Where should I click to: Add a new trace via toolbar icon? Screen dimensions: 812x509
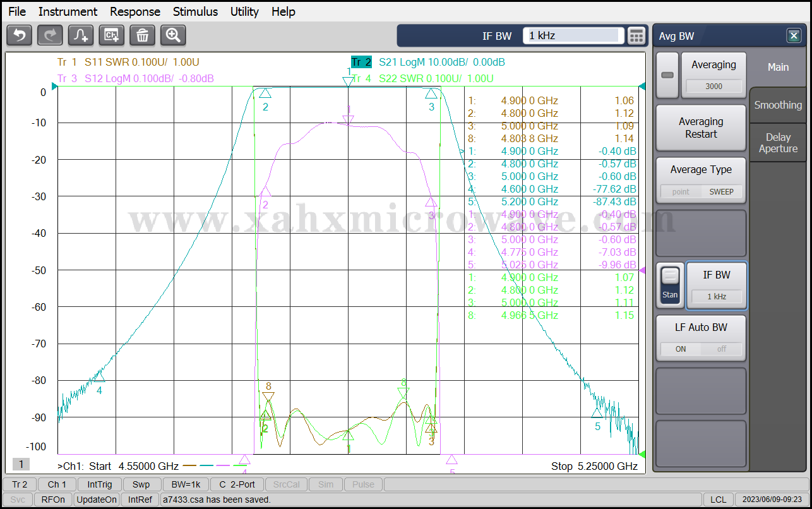(81, 35)
